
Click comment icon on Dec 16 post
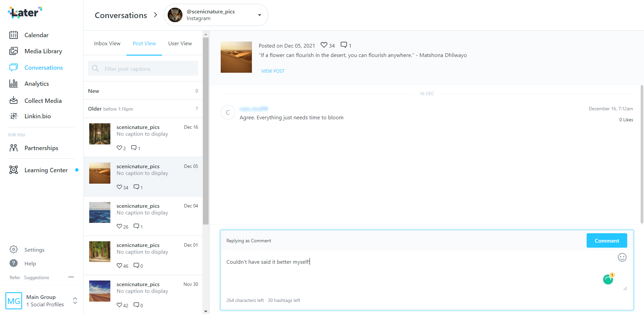click(134, 148)
